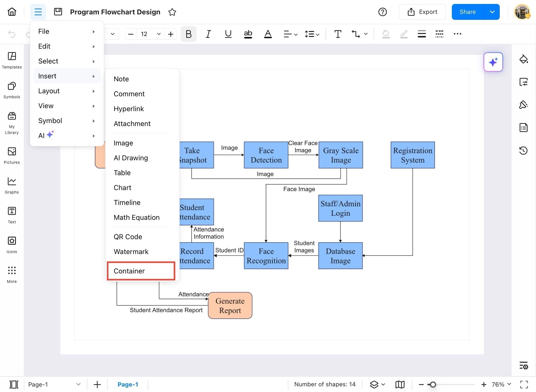Open the fill style paint bucket panel

pos(523,59)
